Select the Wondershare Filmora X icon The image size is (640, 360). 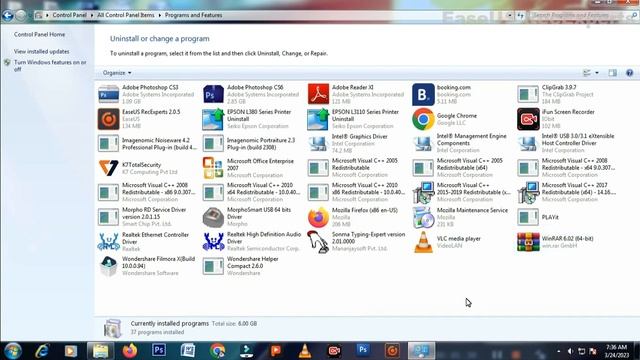109,266
